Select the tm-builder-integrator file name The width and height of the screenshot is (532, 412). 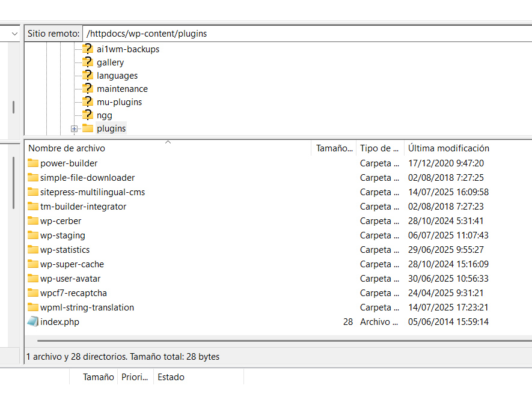tap(83, 206)
